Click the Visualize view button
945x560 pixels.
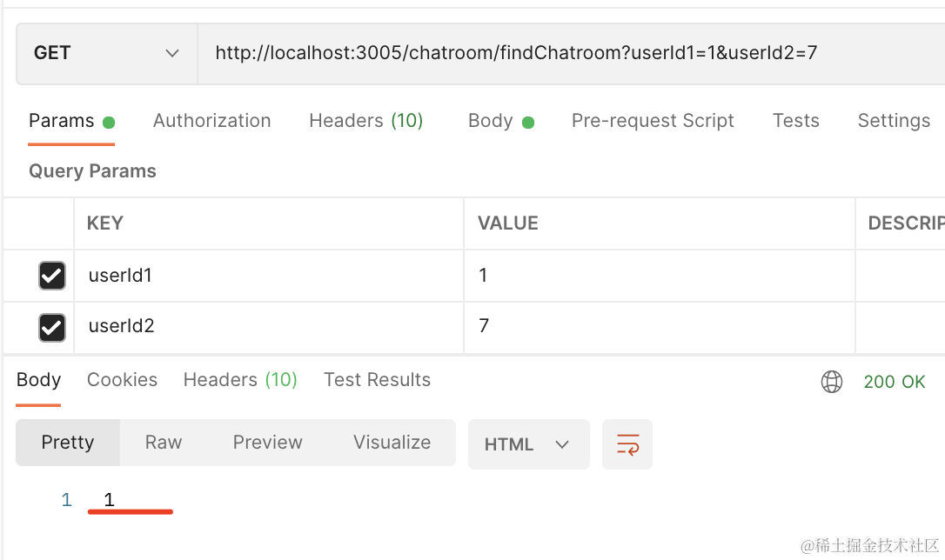tap(392, 443)
